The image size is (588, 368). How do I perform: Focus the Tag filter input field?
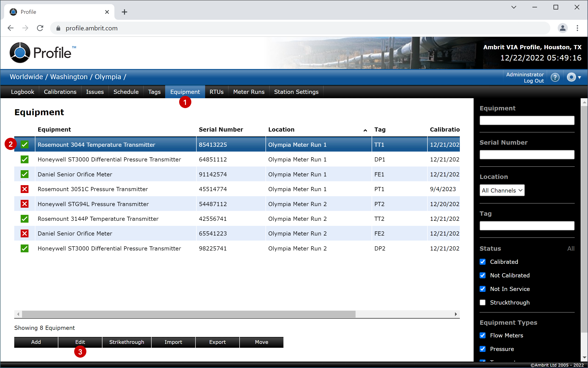(x=527, y=226)
